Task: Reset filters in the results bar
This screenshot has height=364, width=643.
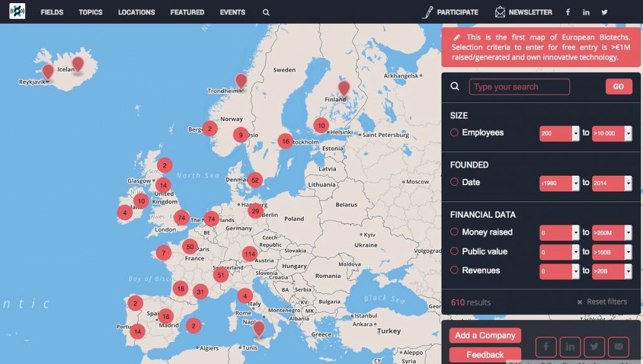Action: 602,302
